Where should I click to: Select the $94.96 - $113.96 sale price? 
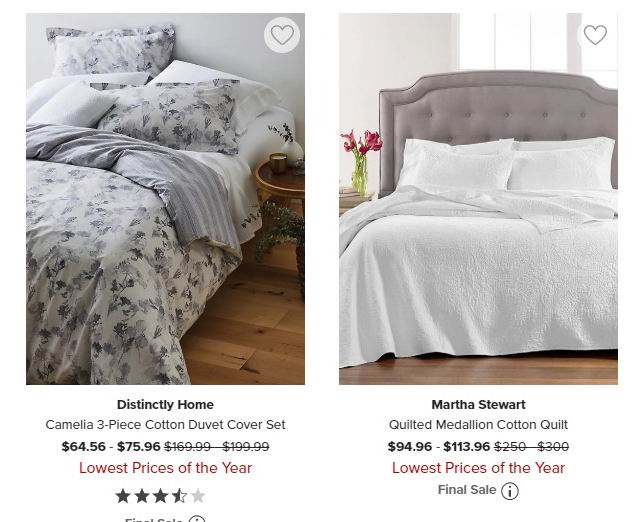(x=439, y=447)
